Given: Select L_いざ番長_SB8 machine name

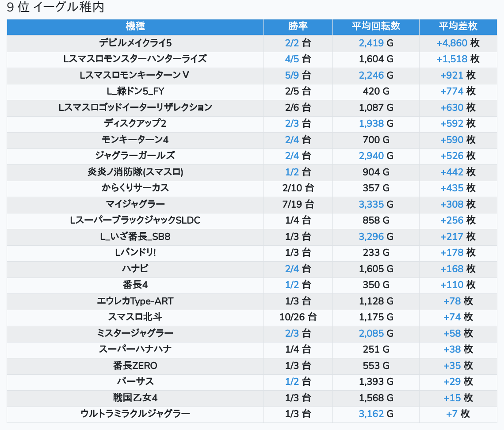Looking at the screenshot, I should (x=135, y=236).
